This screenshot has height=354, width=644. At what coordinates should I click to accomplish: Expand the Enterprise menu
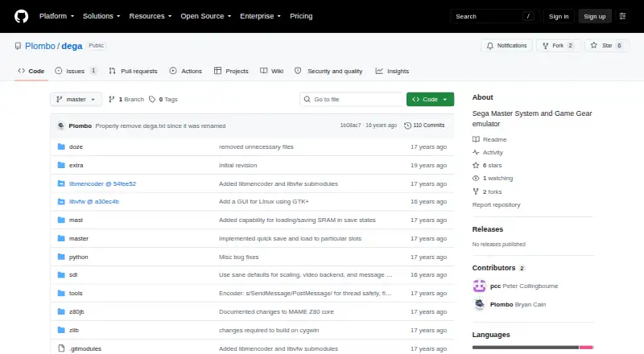coord(260,16)
